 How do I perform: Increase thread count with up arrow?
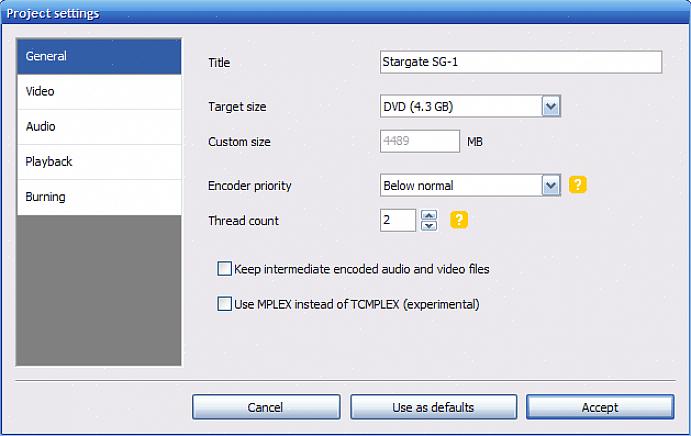click(429, 215)
